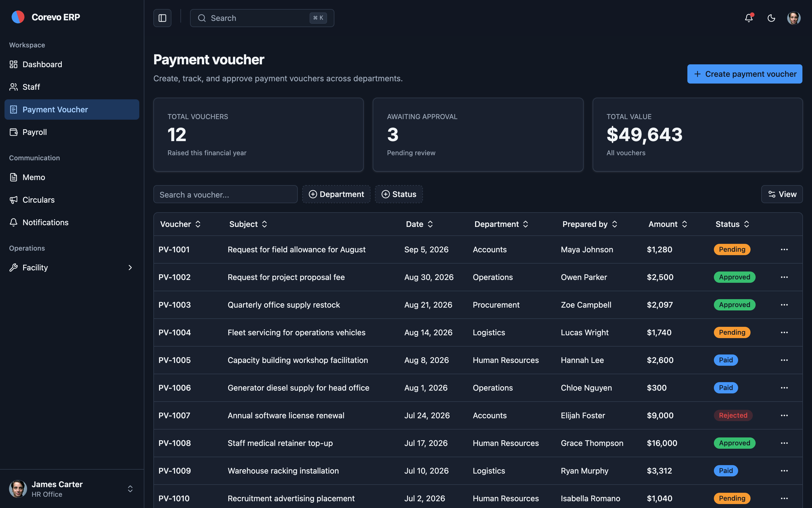812x508 pixels.
Task: Open row actions for PV-1006
Action: pos(784,388)
